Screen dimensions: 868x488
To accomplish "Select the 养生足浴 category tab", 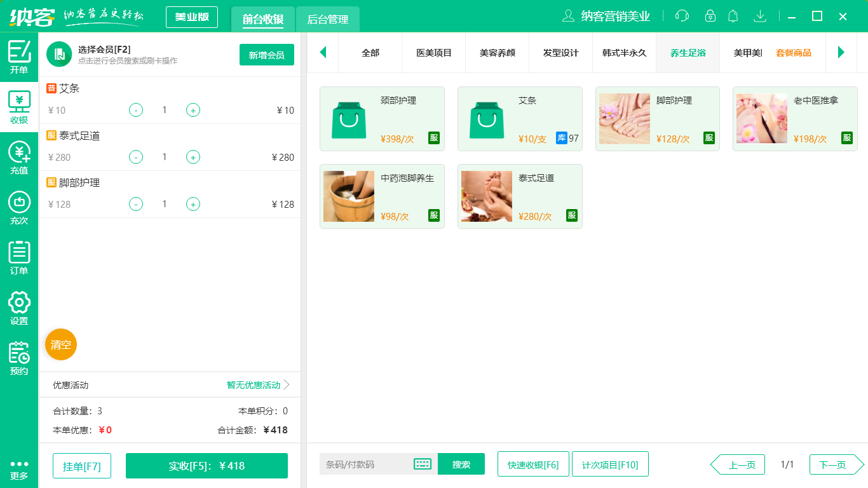I will point(688,53).
